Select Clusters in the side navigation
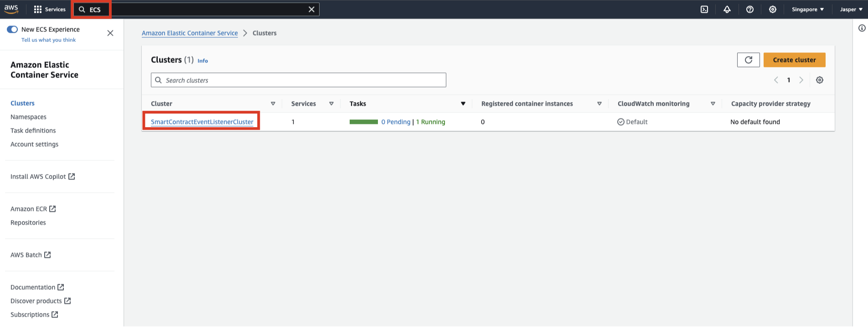This screenshot has height=328, width=868. 22,103
